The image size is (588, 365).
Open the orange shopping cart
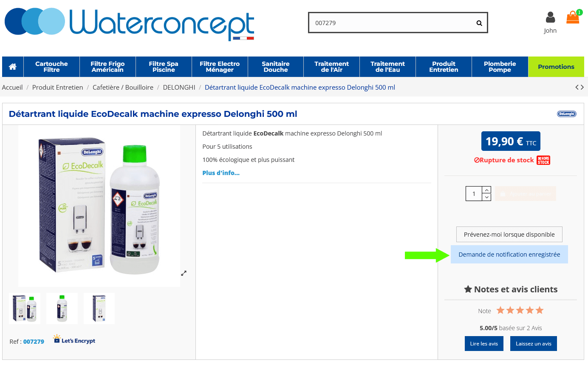[x=573, y=18]
